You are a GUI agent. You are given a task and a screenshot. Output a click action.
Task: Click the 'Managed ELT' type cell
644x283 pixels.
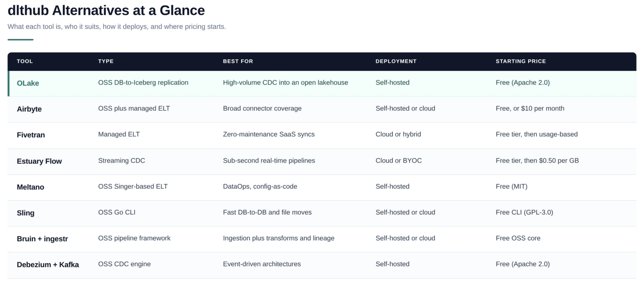pos(119,134)
